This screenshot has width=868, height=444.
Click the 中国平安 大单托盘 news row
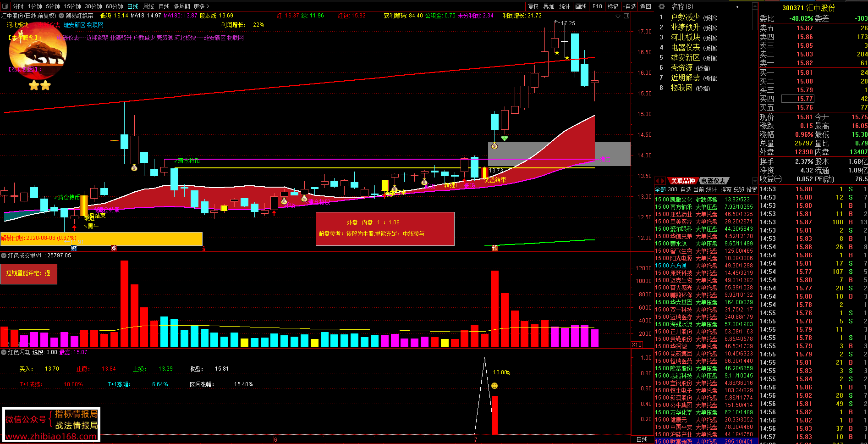pyautogui.click(x=706, y=427)
